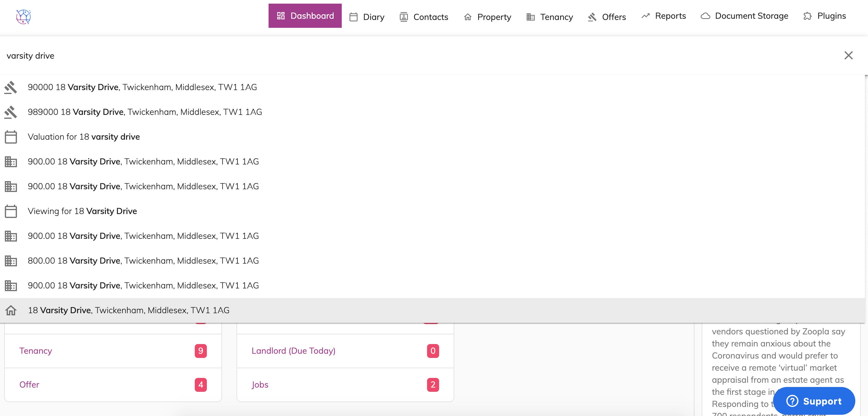Image resolution: width=868 pixels, height=416 pixels.
Task: Select the 800.00 tenancy result
Action: coord(143,261)
